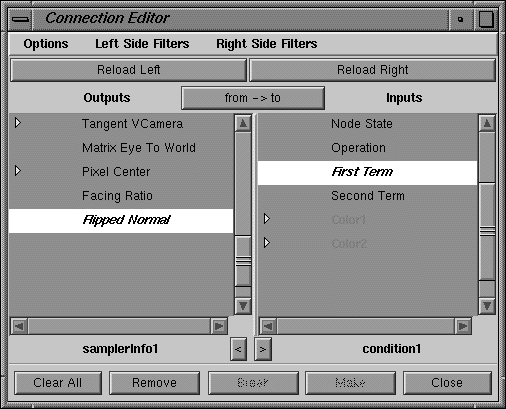Click down arrow on Outputs vertical scrollbar
This screenshot has width=506, height=409.
point(243,305)
